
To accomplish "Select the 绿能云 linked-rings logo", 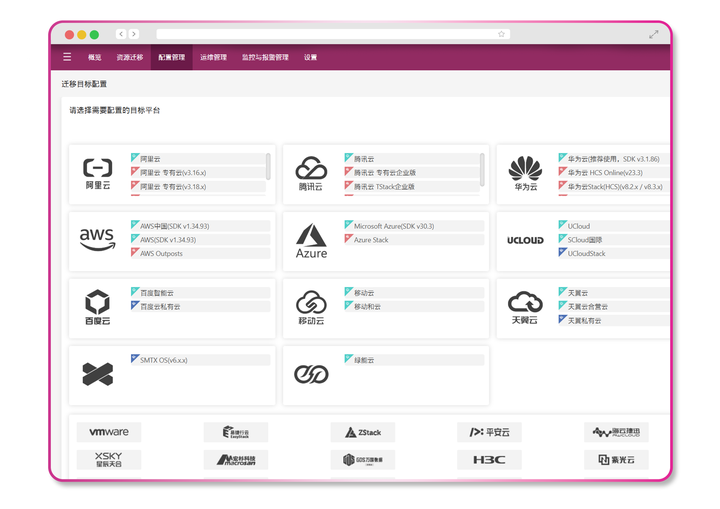I will 311,374.
